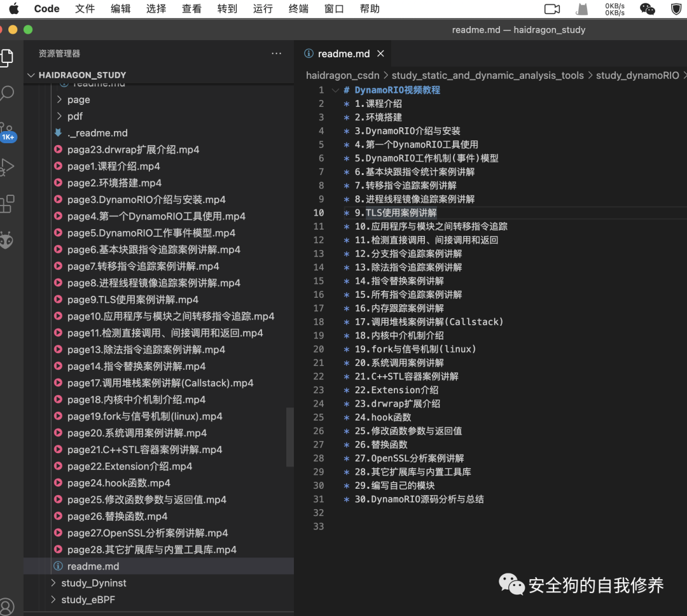Click the 资源管理器 panel title

pos(59,53)
